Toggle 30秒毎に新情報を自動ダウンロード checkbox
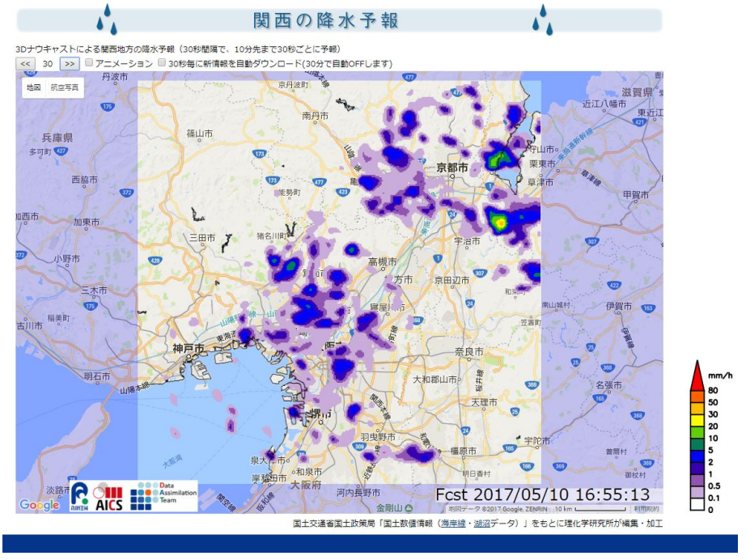The image size is (746, 560). coord(162,63)
